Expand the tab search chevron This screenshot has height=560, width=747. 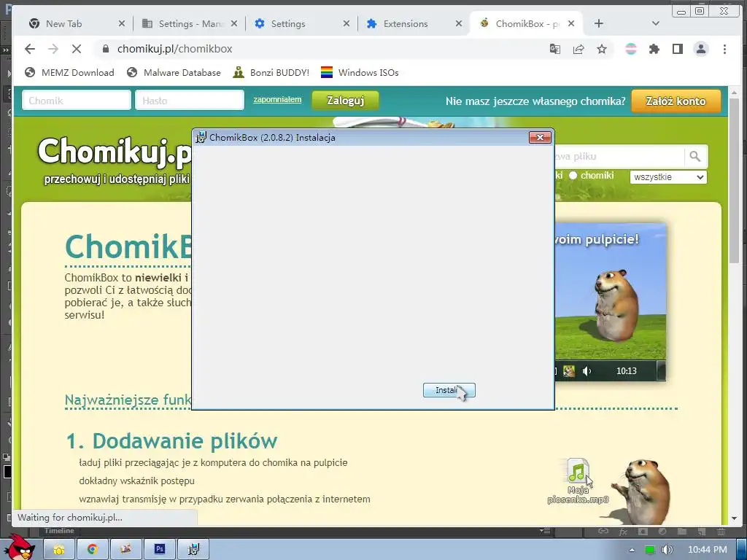(656, 23)
